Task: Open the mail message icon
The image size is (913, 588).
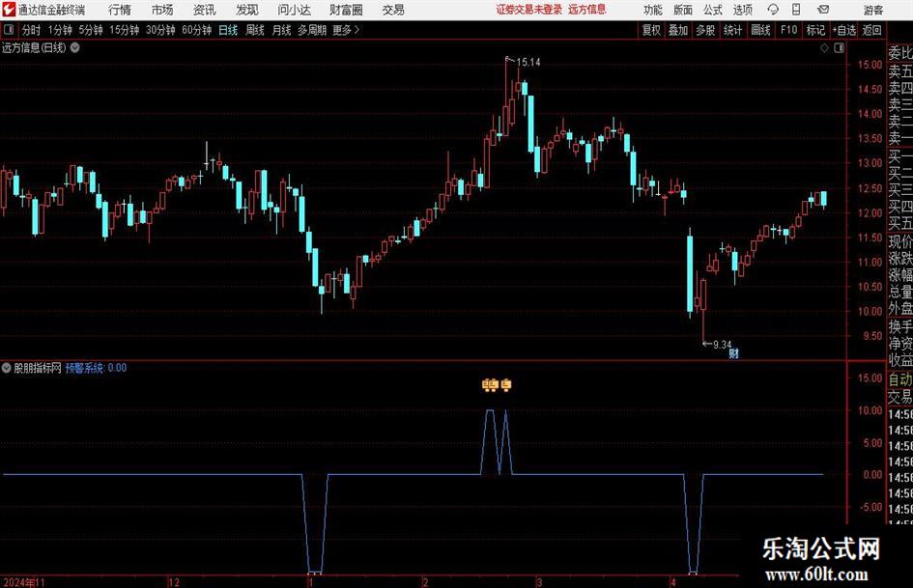Action: (823, 10)
